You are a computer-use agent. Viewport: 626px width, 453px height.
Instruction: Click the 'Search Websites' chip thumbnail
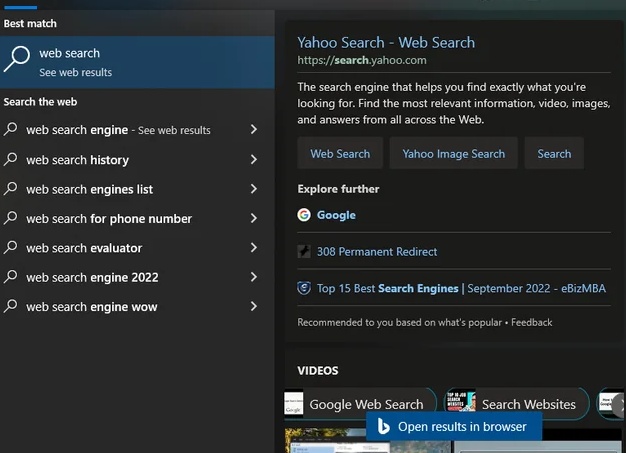(461, 401)
